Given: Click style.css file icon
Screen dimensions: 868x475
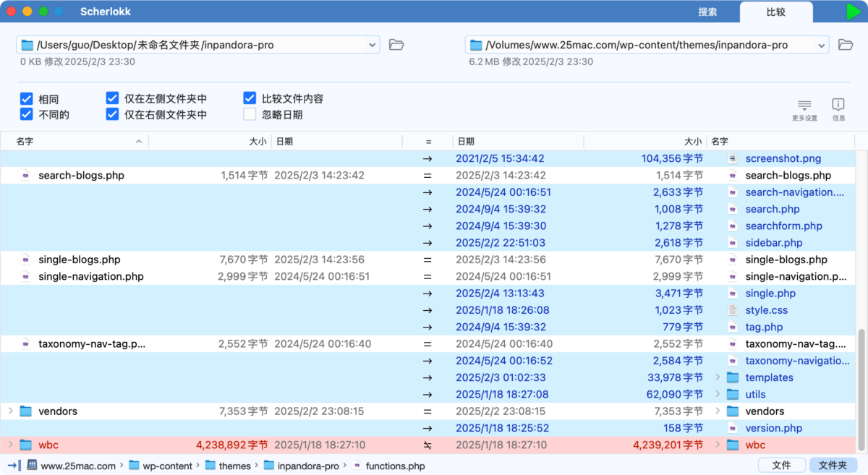Looking at the screenshot, I should 733,310.
